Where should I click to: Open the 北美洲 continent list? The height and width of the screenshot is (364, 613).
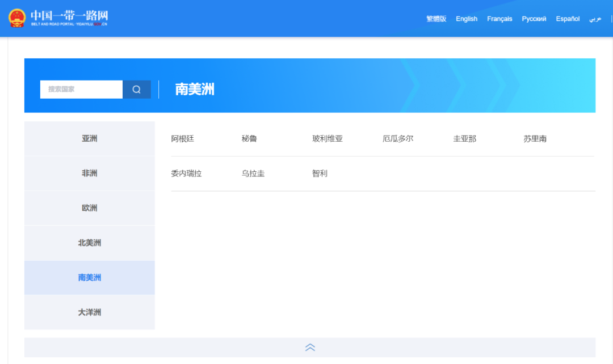click(89, 243)
